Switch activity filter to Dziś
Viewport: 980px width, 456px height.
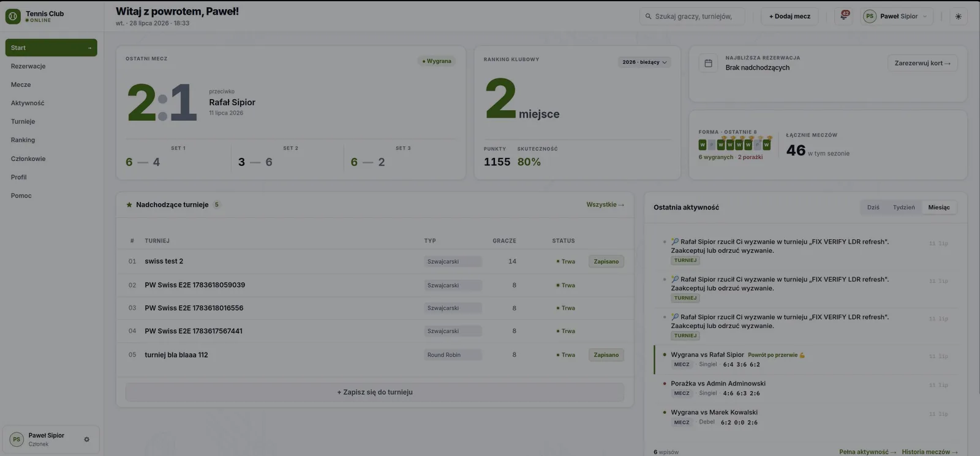tap(873, 207)
